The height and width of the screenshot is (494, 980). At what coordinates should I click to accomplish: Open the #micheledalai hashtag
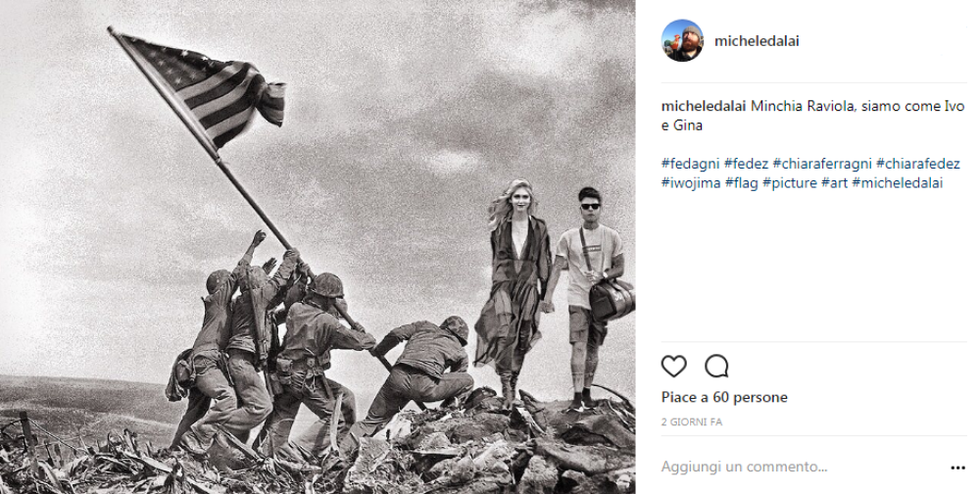click(x=897, y=183)
